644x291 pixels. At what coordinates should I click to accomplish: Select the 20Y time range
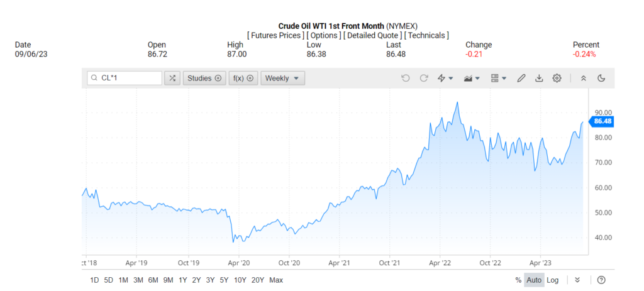click(x=257, y=280)
